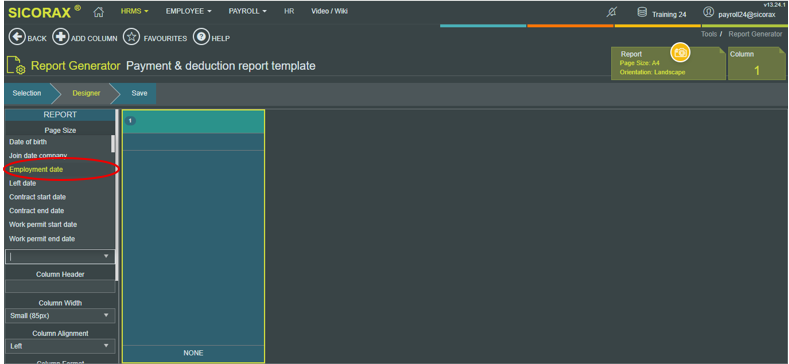This screenshot has height=364, width=789.
Task: Click the Report Generator document gear icon
Action: coord(16,66)
